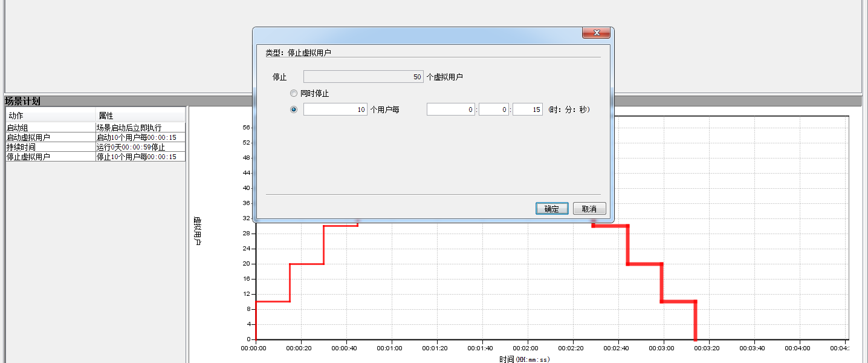The width and height of the screenshot is (868, 363).
Task: Click the thick 20-user ramp-down step on graph
Action: (x=645, y=264)
